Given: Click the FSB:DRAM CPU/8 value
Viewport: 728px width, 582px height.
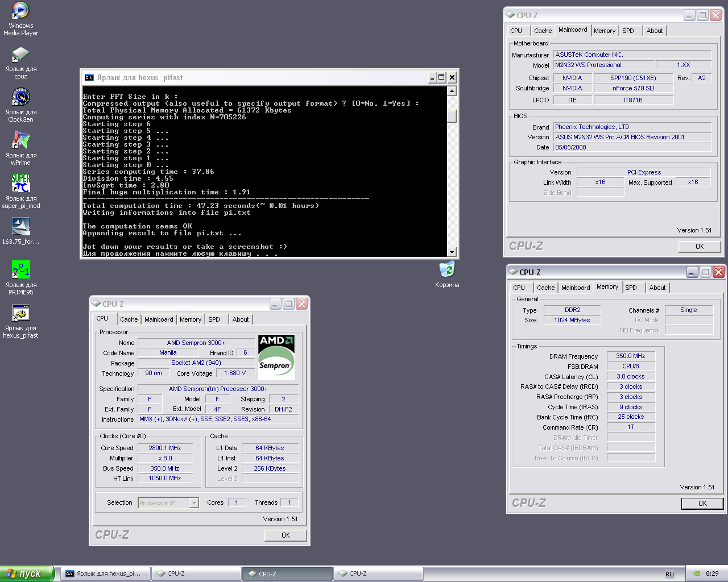Looking at the screenshot, I should pos(631,366).
